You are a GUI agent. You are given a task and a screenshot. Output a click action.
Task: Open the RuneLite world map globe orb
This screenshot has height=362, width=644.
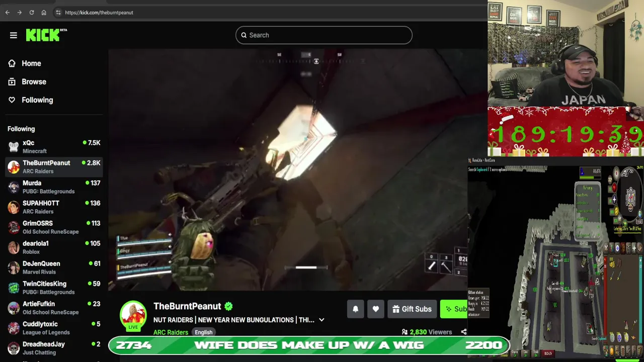point(640,214)
